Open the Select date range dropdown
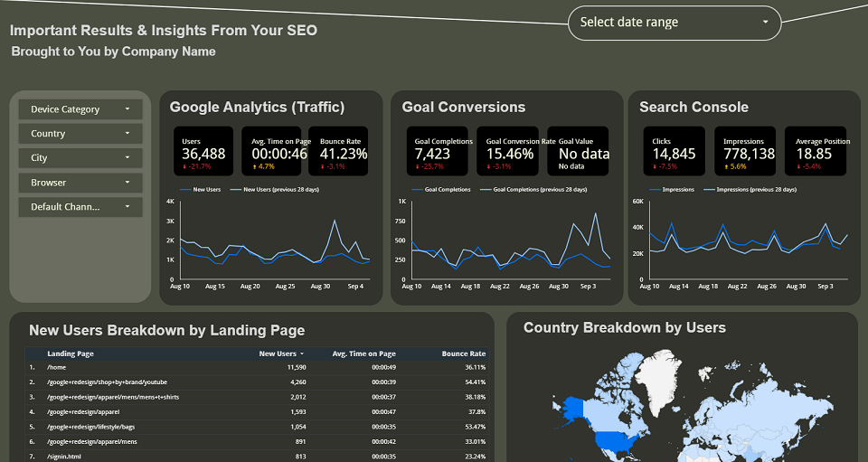868x462 pixels. pos(674,23)
